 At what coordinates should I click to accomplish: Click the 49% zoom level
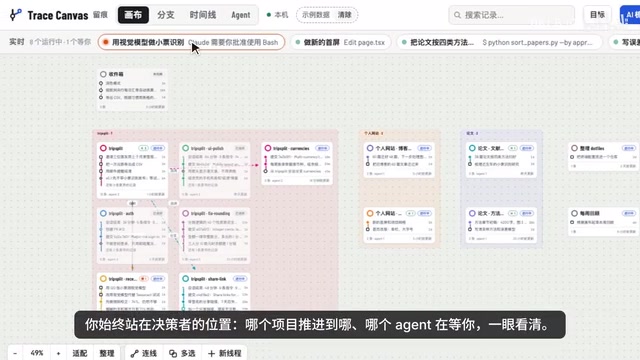point(37,353)
